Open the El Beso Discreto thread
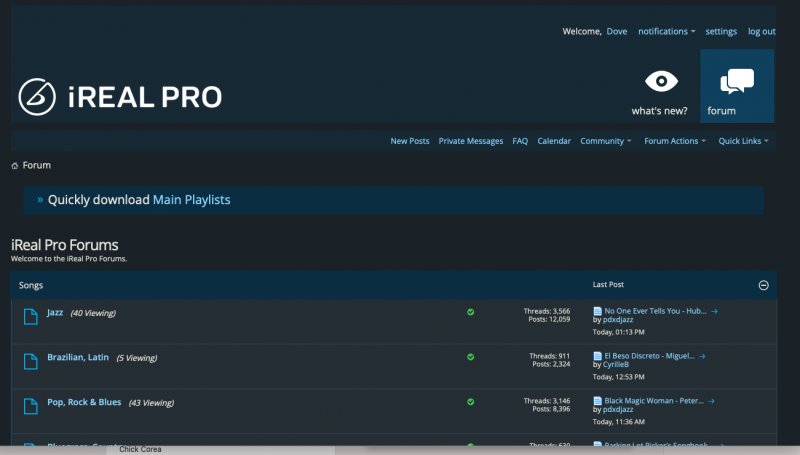 click(x=649, y=356)
